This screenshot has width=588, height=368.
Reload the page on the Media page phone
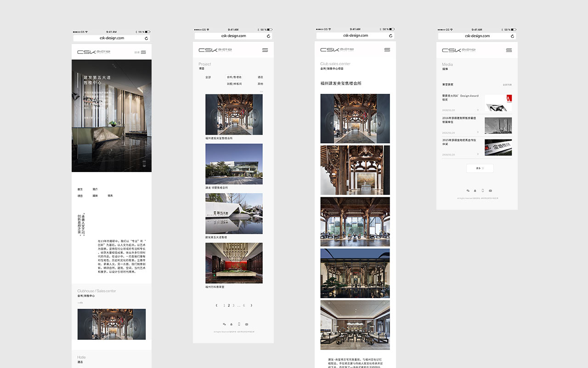click(512, 36)
